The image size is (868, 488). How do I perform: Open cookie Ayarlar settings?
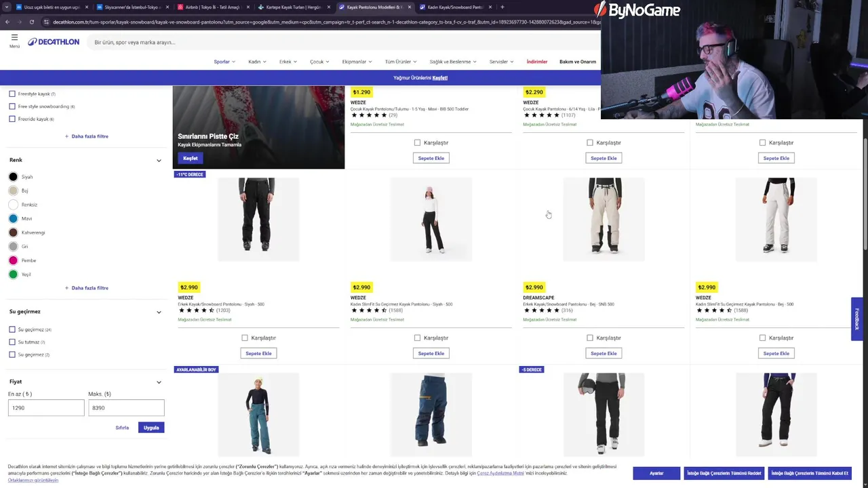tap(656, 473)
